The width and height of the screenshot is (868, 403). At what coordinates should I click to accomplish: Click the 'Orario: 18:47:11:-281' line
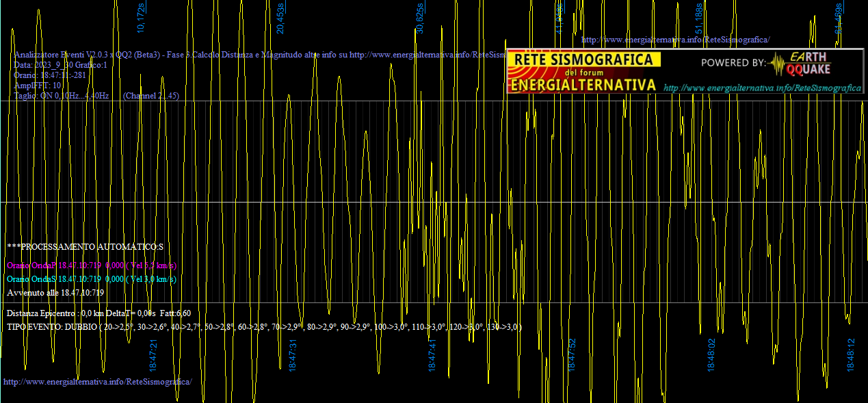50,75
